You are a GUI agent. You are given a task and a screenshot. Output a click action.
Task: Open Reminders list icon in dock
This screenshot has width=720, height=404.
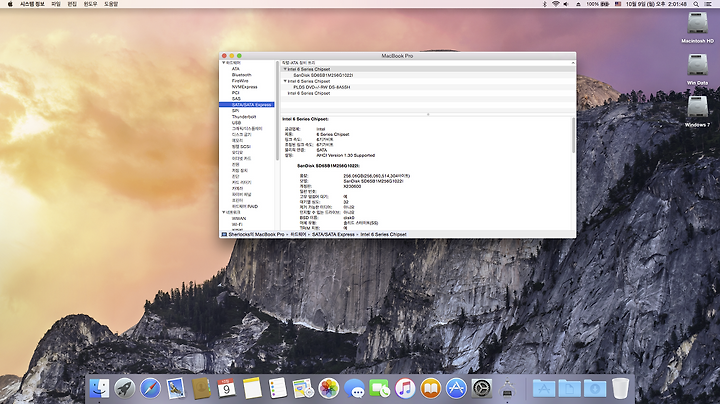click(277, 388)
